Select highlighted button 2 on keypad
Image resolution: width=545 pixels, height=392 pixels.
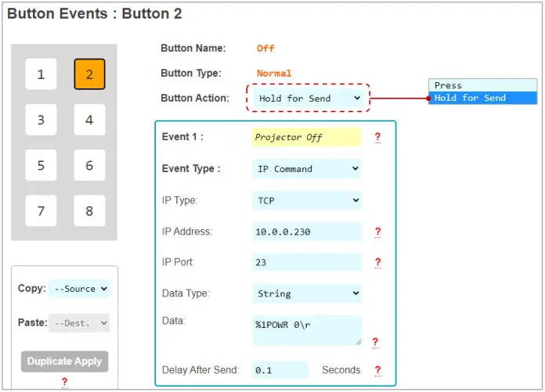(89, 75)
